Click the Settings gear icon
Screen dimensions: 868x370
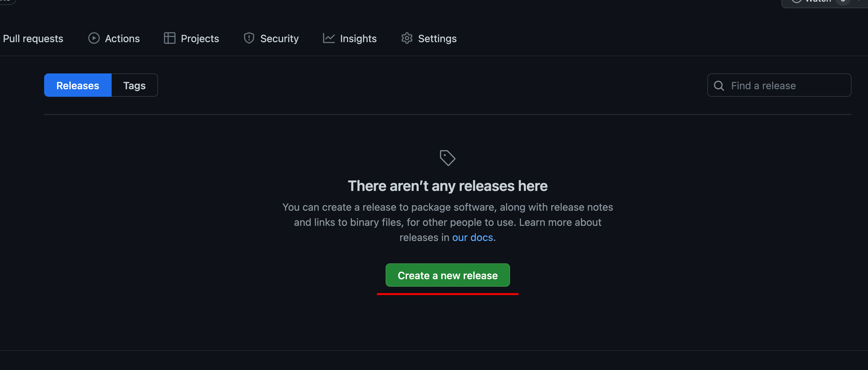407,38
